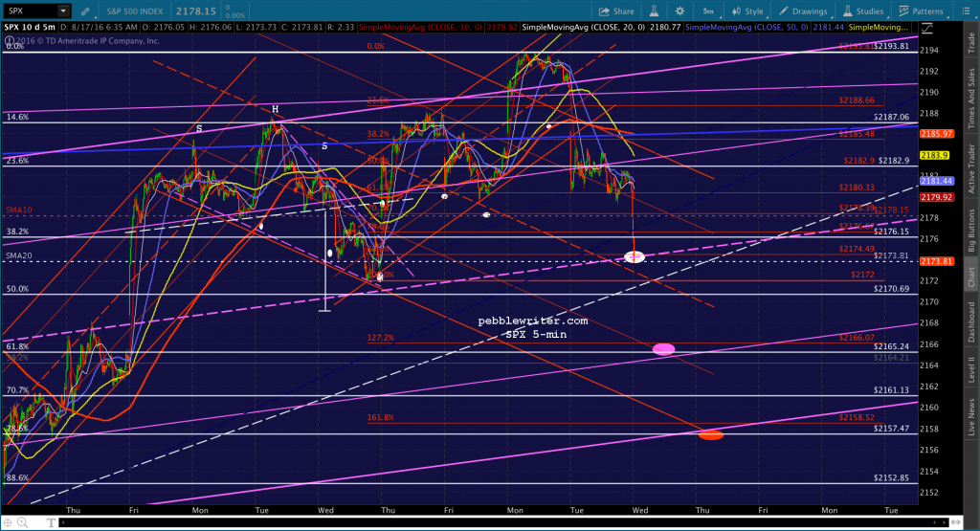Select the text tool T icon
Screen dimensions: 980x531
(52, 522)
